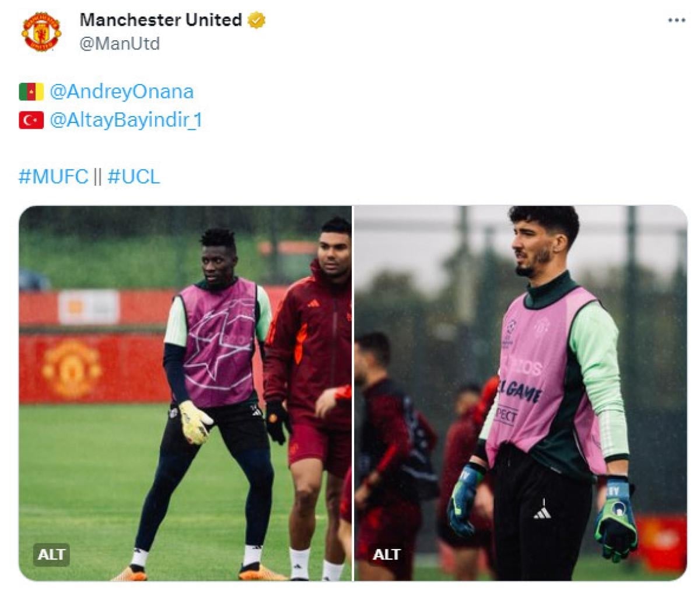The image size is (700, 594).
Task: Show ALT text of left photo
Action: click(51, 554)
